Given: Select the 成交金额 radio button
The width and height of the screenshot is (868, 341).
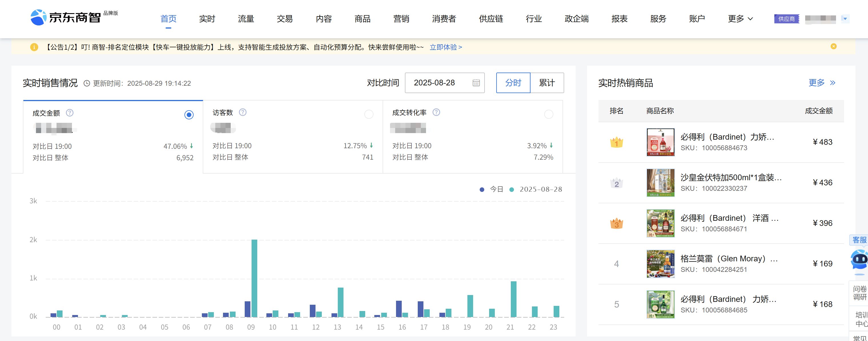Looking at the screenshot, I should [189, 115].
